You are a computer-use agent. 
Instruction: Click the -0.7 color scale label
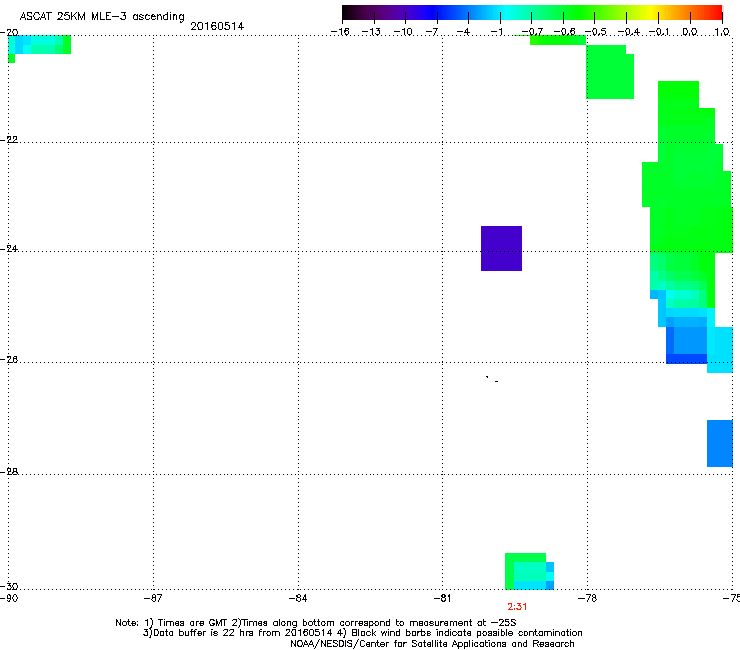532,32
